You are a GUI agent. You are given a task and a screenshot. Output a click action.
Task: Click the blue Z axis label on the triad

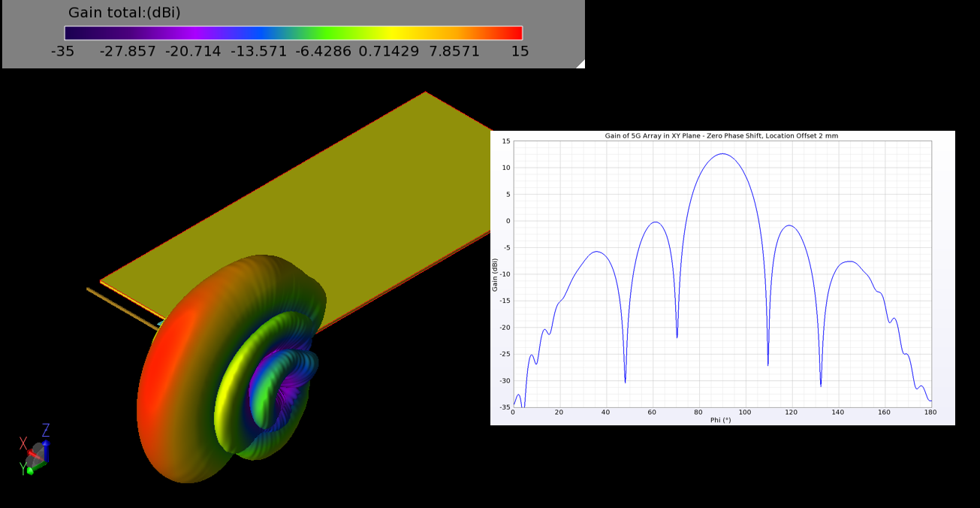[46, 430]
